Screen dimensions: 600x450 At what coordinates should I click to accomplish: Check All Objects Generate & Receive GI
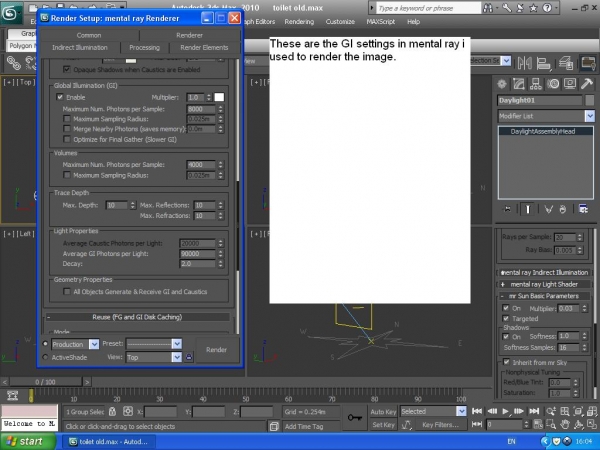[x=67, y=292]
